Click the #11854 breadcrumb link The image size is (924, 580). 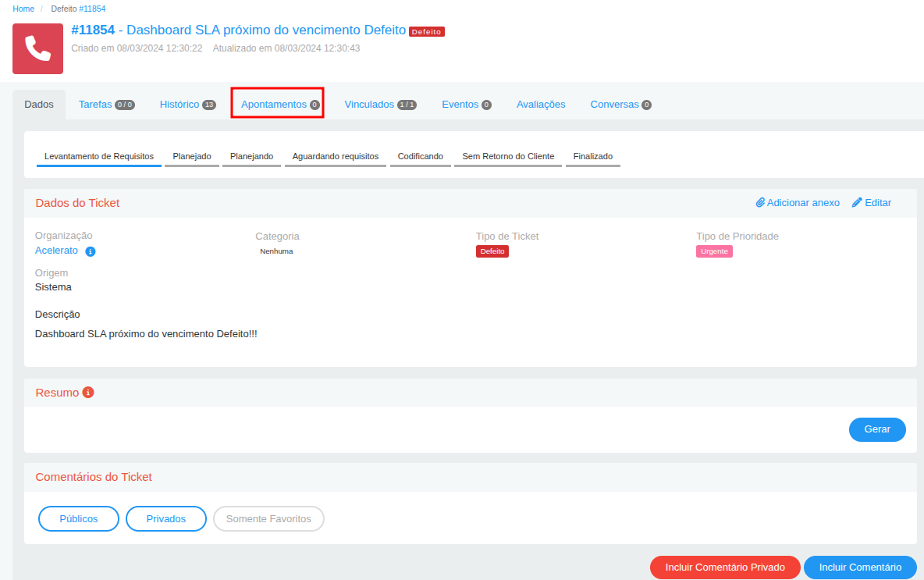point(92,9)
